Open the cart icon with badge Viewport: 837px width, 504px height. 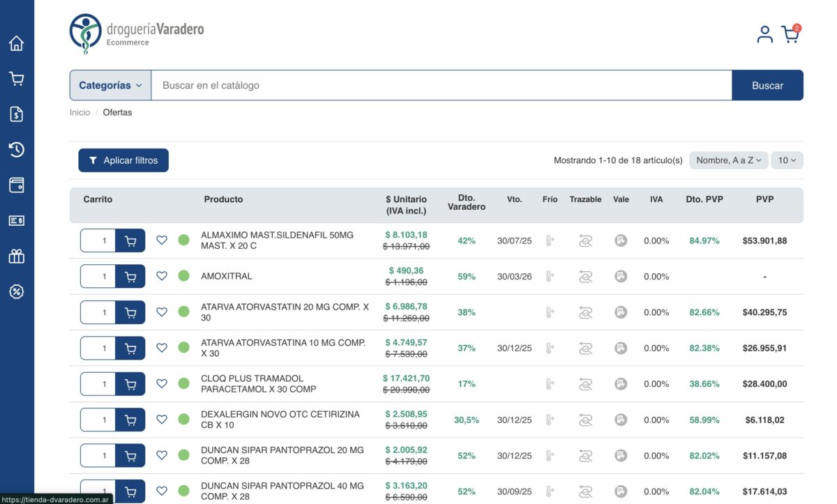pos(790,34)
